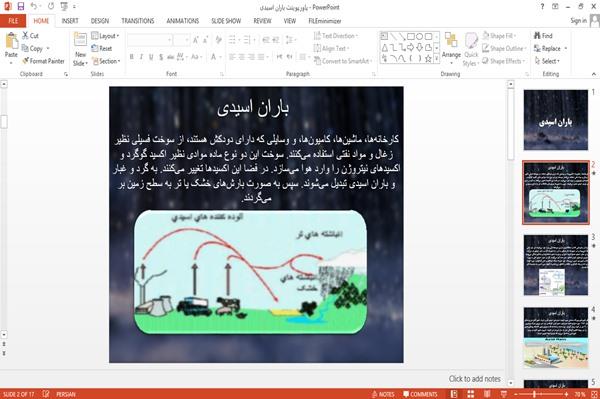Switch to Slide Sorter view
The image size is (600, 399).
click(470, 394)
